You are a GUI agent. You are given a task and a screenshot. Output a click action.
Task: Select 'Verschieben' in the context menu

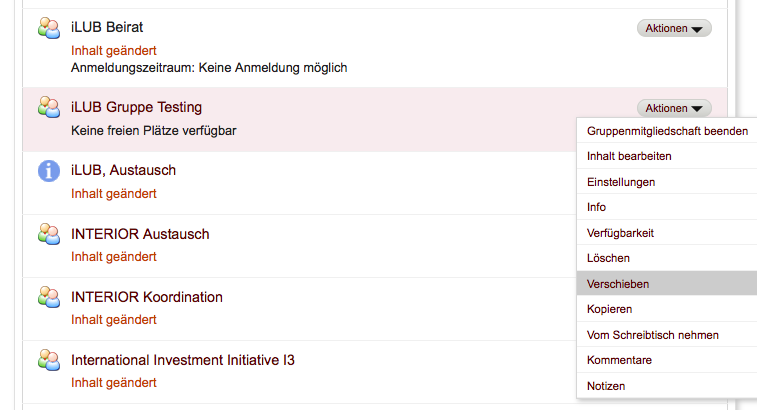(x=618, y=284)
